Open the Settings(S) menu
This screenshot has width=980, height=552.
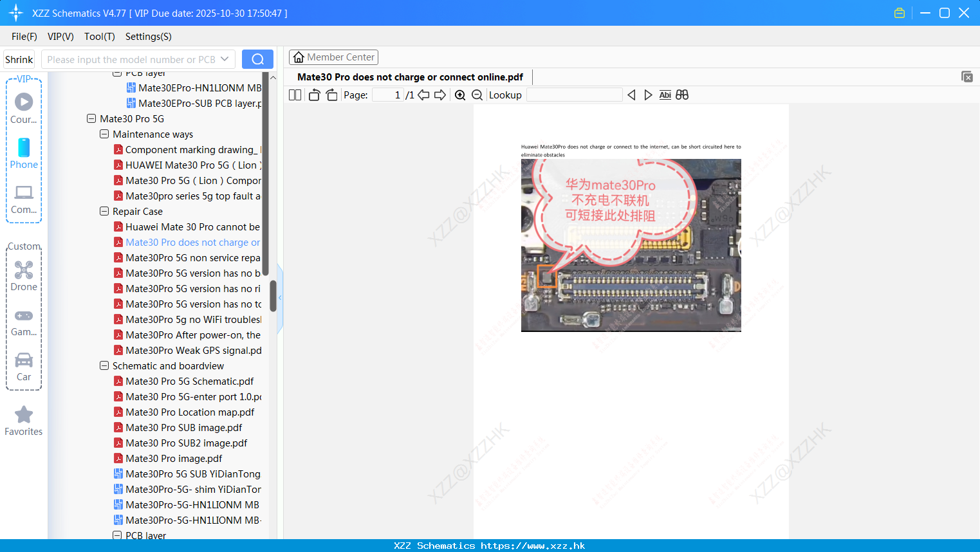point(149,37)
